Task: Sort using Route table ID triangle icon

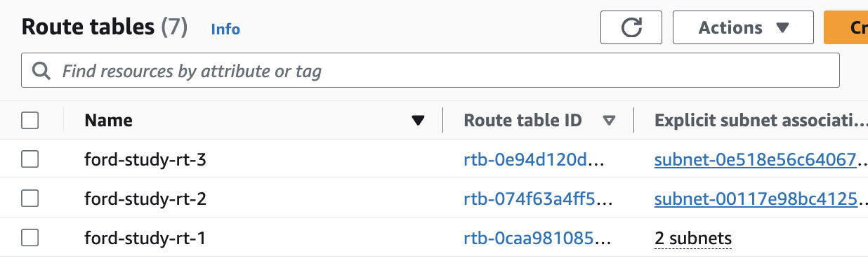Action: point(609,121)
